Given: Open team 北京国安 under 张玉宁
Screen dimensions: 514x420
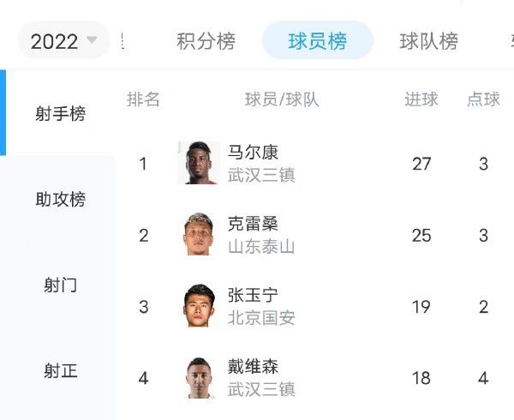Looking at the screenshot, I should [x=261, y=318].
